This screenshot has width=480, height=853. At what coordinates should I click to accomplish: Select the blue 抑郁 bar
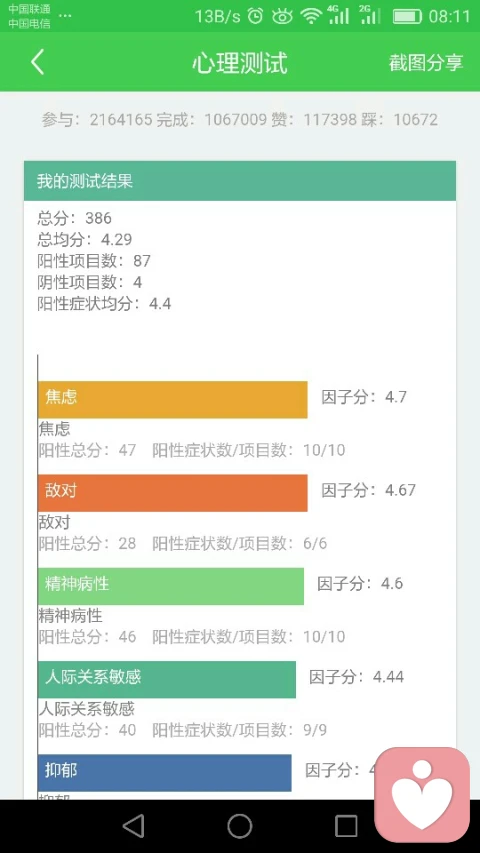click(x=165, y=772)
